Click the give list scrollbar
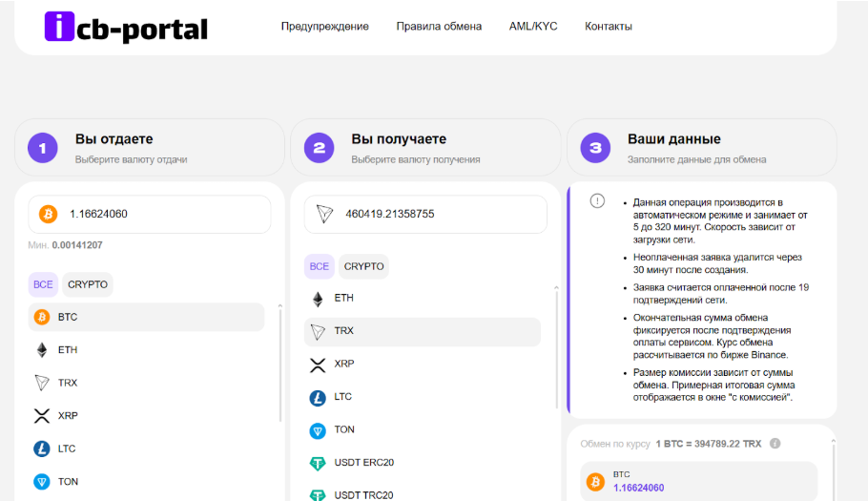 tap(280, 364)
